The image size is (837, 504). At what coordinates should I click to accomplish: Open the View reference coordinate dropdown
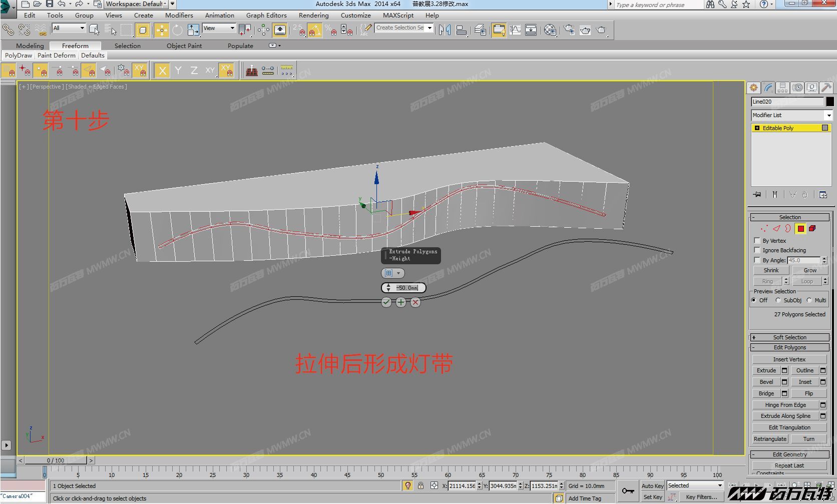(x=219, y=28)
